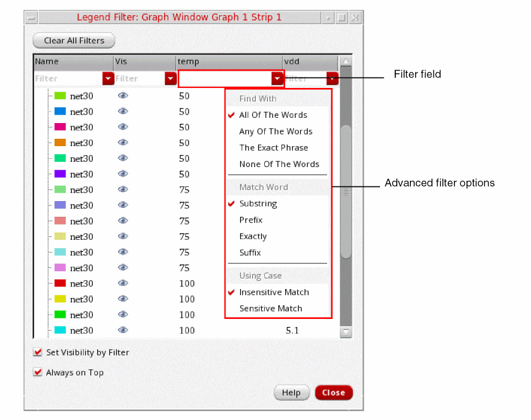Toggle eye icon of pale yellow net30 row
The image size is (531, 420).
(x=123, y=236)
